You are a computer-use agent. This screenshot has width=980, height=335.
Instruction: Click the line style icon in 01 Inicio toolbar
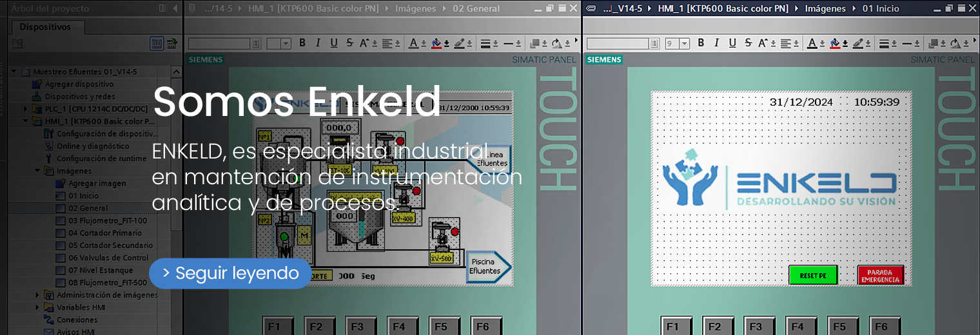[x=907, y=43]
